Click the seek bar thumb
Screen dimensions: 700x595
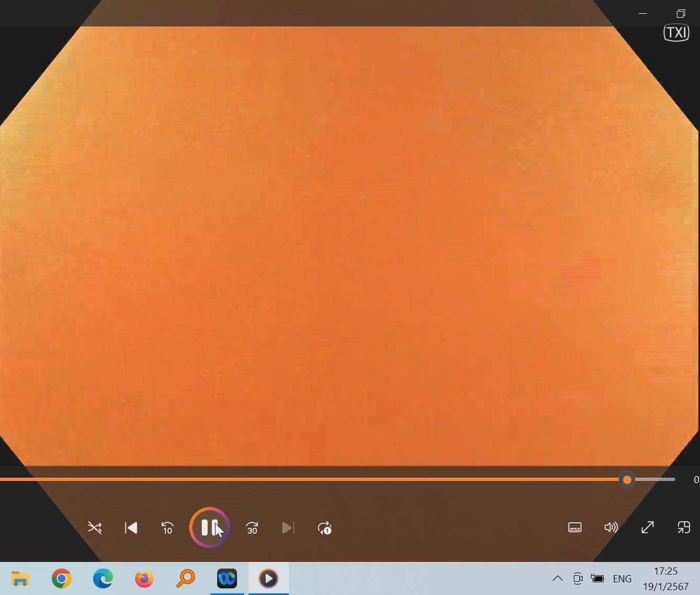pos(627,480)
